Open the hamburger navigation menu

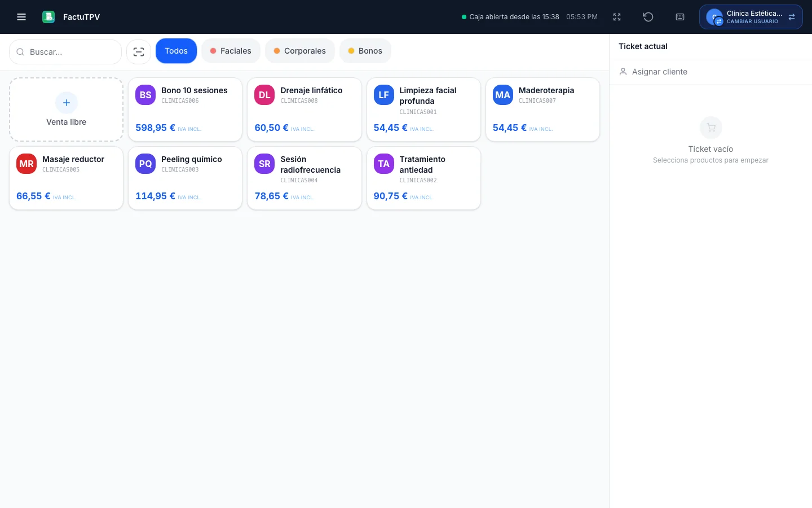[x=21, y=17]
